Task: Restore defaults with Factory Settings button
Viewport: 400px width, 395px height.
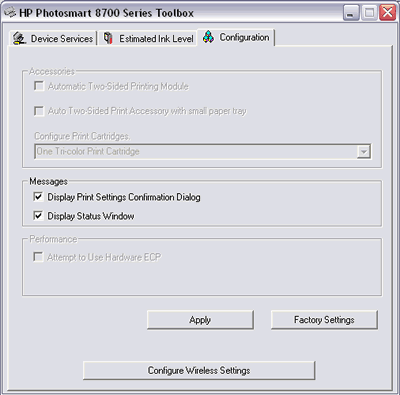Action: point(324,320)
